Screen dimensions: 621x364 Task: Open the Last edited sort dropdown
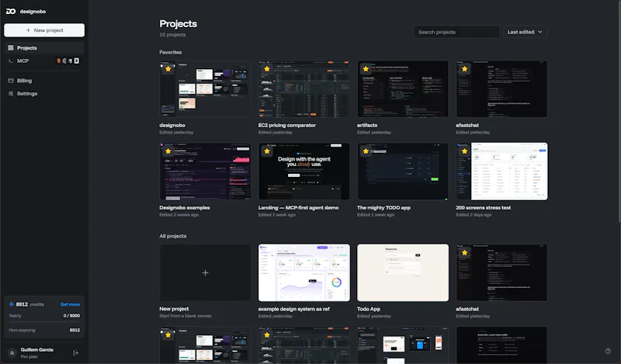[525, 32]
